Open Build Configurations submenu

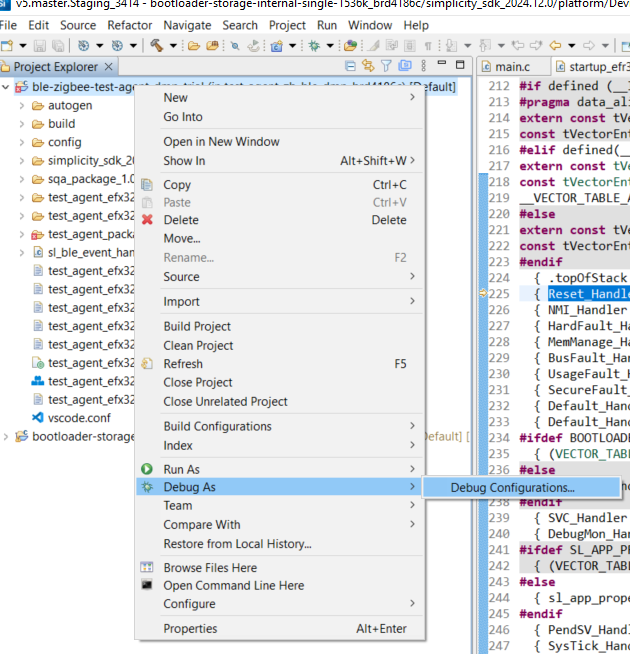(x=280, y=427)
